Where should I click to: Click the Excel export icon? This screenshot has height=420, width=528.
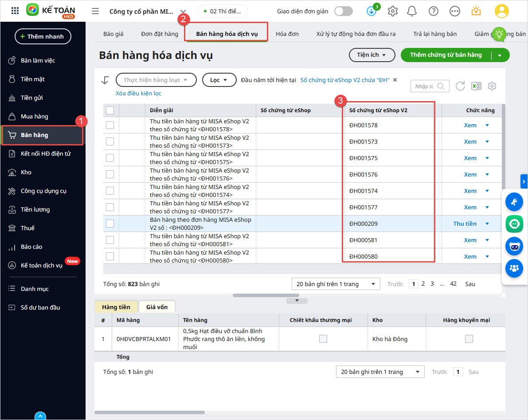click(x=476, y=86)
